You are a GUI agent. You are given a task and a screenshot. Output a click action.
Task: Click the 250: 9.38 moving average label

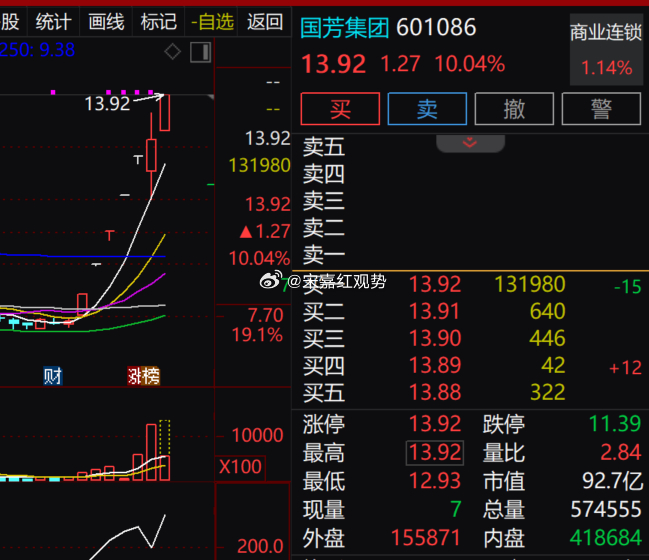click(37, 50)
